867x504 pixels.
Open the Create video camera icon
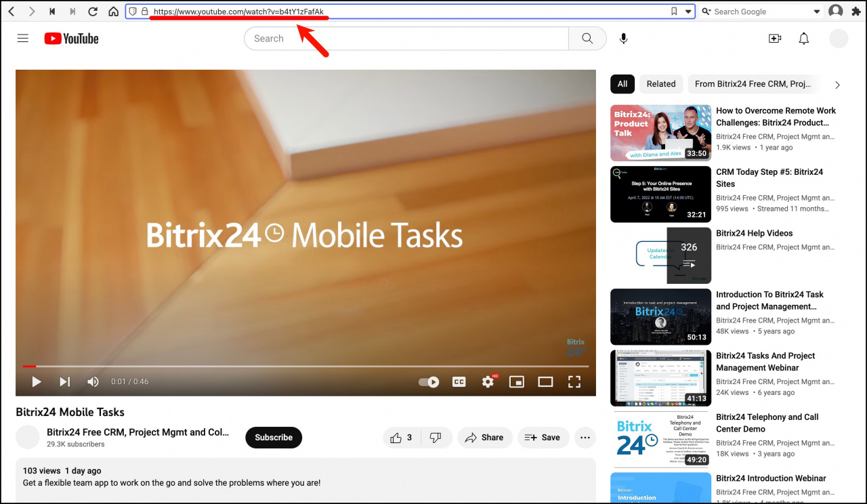[x=775, y=39]
